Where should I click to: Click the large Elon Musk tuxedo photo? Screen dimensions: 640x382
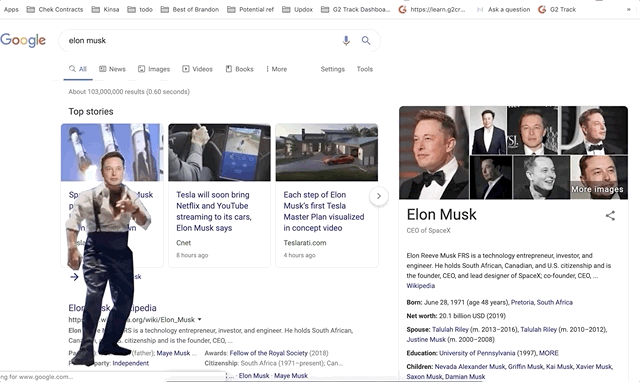(x=434, y=153)
